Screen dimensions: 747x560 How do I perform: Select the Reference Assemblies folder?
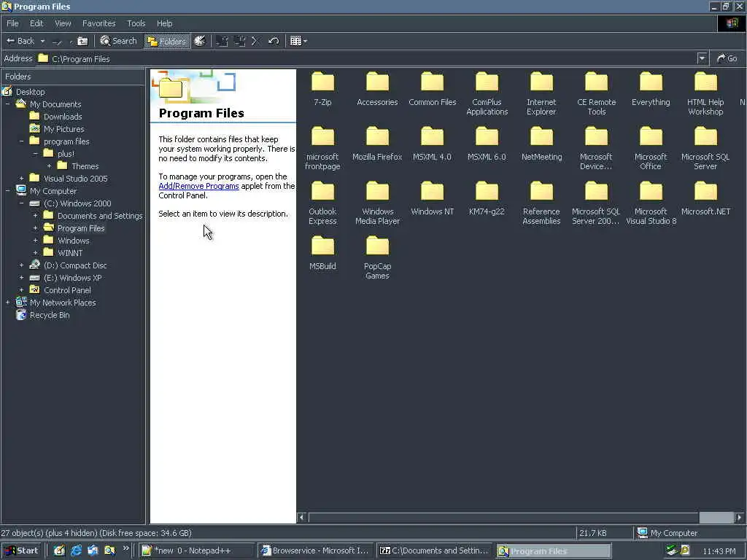click(541, 203)
